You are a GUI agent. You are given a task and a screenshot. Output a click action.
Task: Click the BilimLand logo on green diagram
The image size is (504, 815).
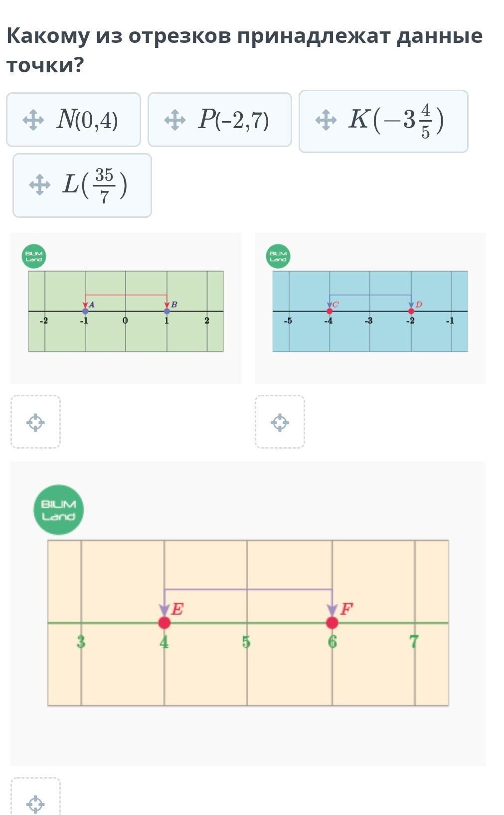[x=34, y=256]
